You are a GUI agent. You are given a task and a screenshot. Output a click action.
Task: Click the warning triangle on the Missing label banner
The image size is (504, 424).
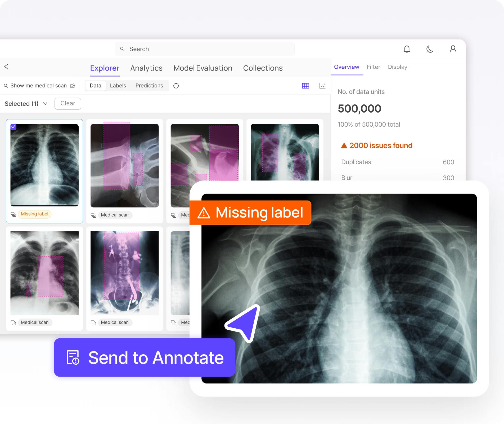tap(204, 213)
